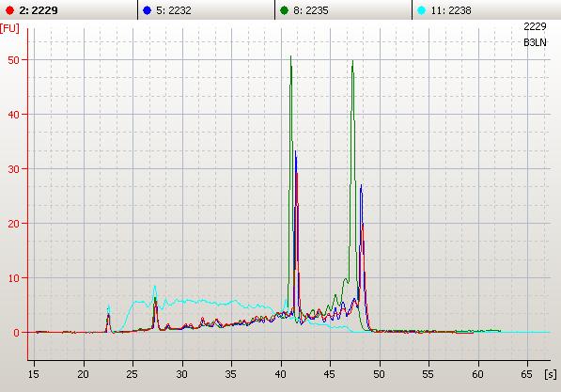Click the 40 tick on the time axis
Image resolution: width=561 pixels, height=392 pixels.
point(281,374)
